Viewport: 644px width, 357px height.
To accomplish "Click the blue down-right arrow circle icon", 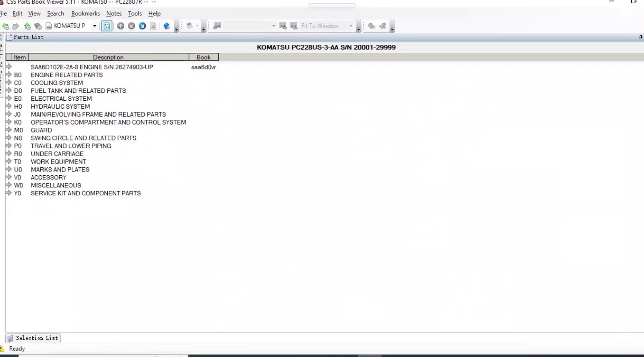I will pyautogui.click(x=142, y=26).
